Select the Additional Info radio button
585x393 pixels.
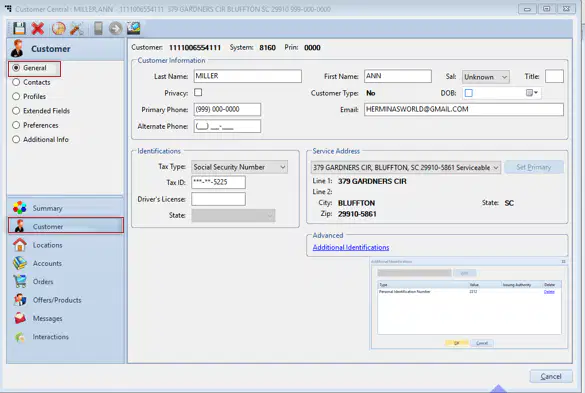(16, 139)
